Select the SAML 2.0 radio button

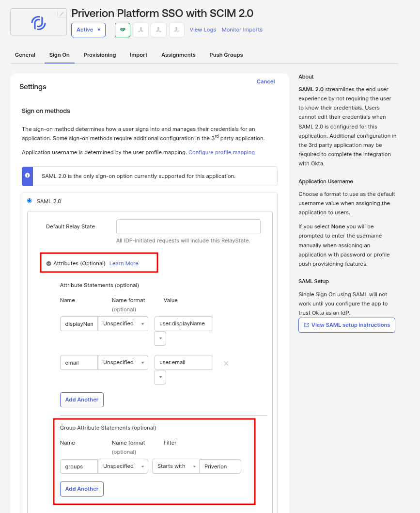pos(30,201)
